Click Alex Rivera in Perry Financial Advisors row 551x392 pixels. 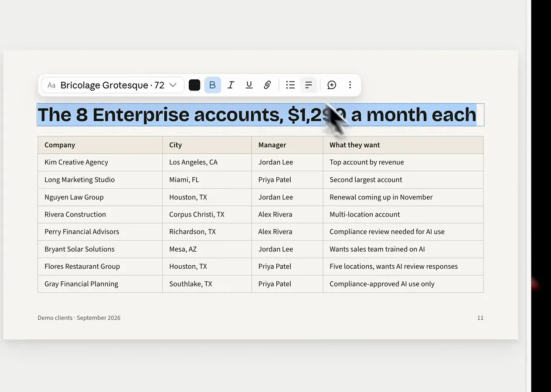(287, 232)
